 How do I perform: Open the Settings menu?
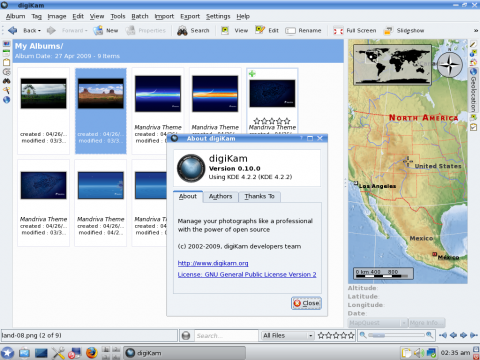coord(218,16)
